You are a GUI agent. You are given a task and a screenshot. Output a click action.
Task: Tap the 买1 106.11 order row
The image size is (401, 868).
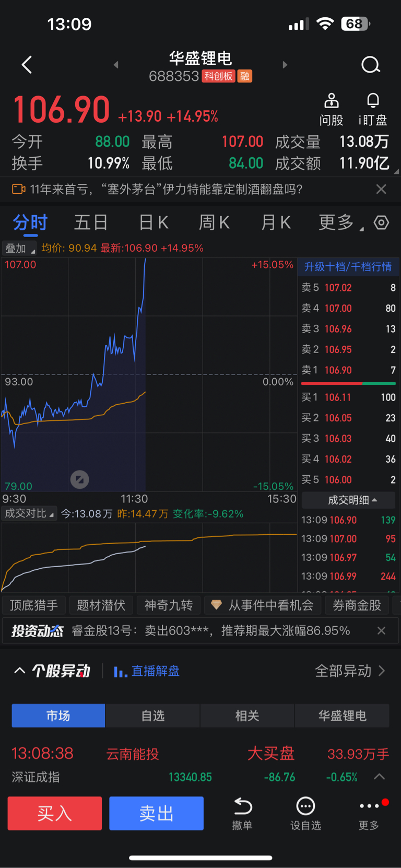point(348,397)
